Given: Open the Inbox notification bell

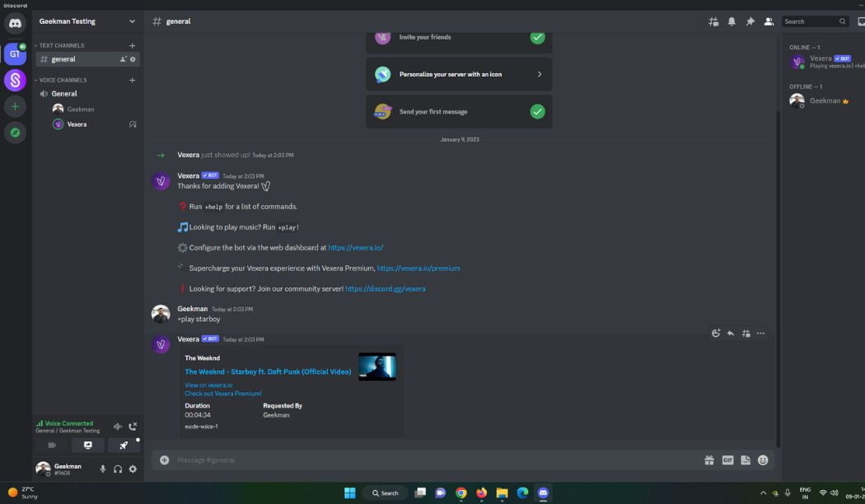Looking at the screenshot, I should (x=732, y=21).
